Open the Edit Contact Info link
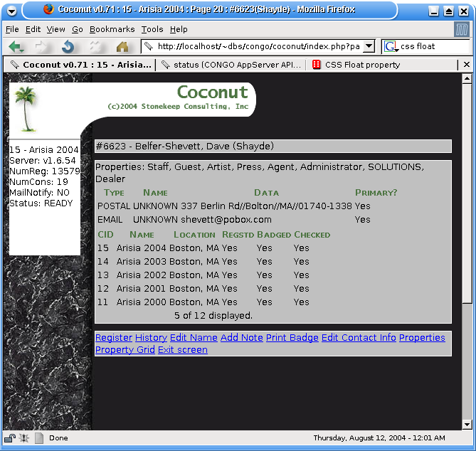The height and width of the screenshot is (451, 476). [359, 337]
